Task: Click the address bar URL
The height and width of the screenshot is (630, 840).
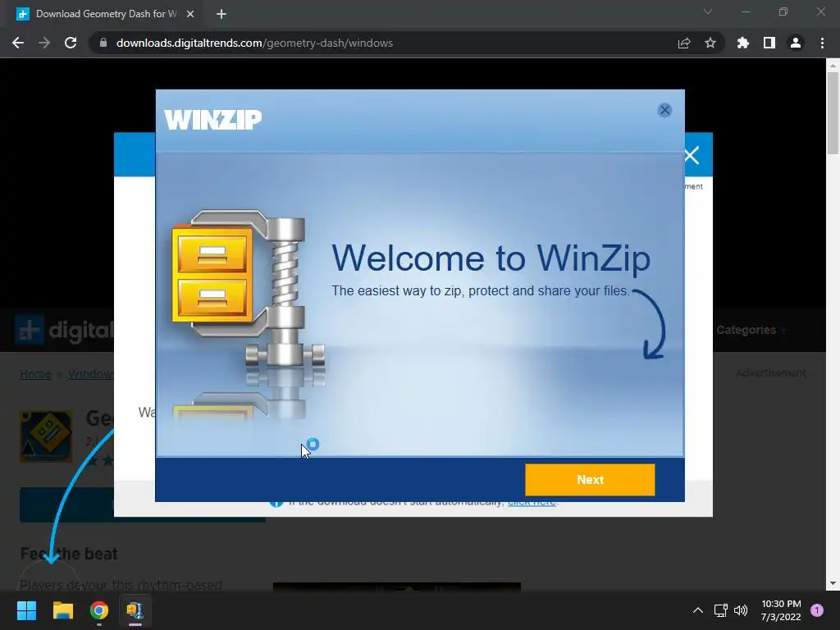Action: pyautogui.click(x=254, y=43)
